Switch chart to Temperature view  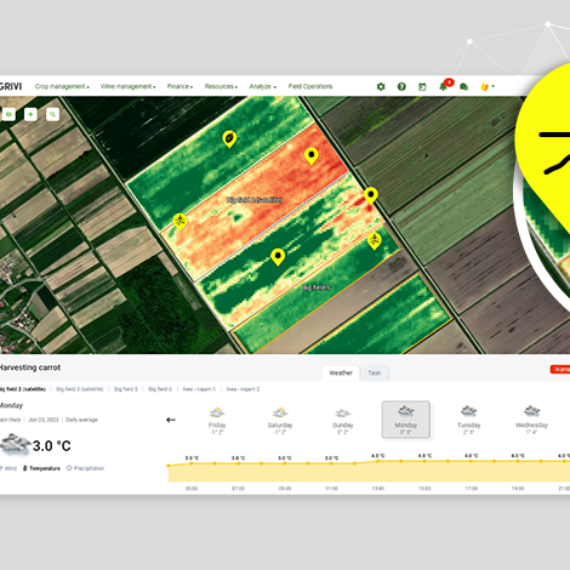tap(42, 468)
